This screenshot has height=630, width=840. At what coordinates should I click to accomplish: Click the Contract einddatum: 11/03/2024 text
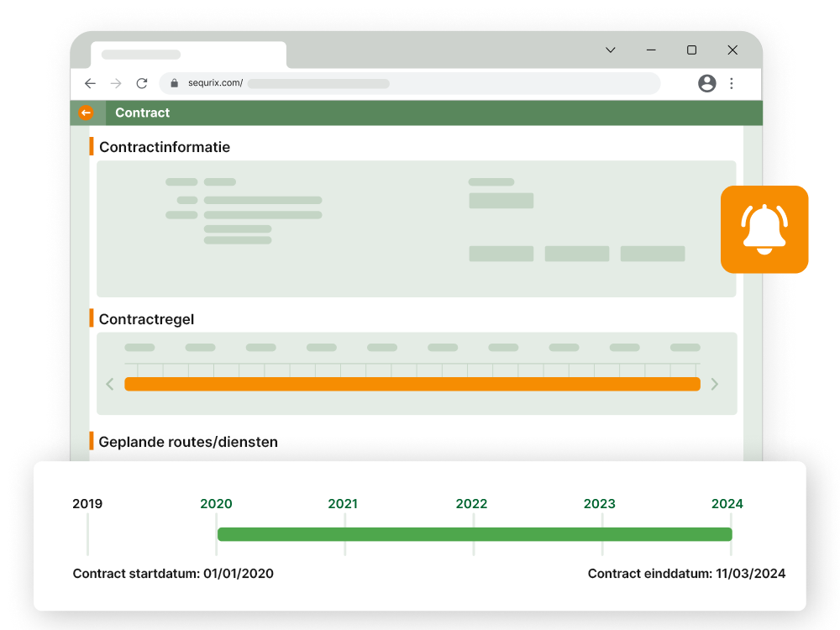(x=686, y=573)
